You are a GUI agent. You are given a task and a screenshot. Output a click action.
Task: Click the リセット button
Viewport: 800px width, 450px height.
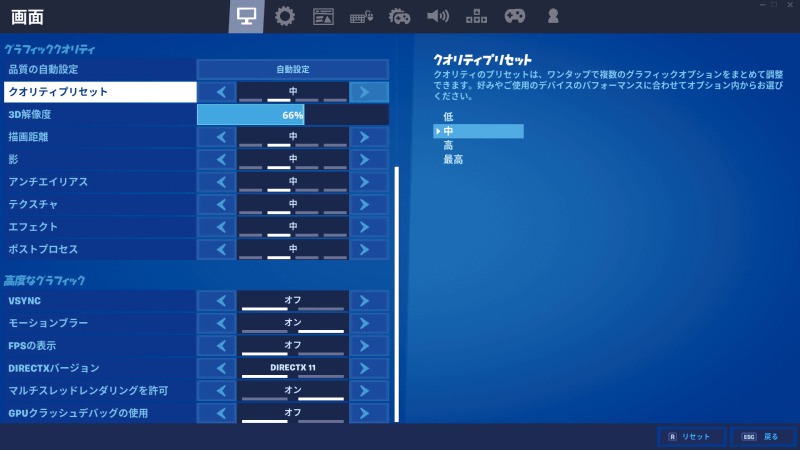pos(692,437)
